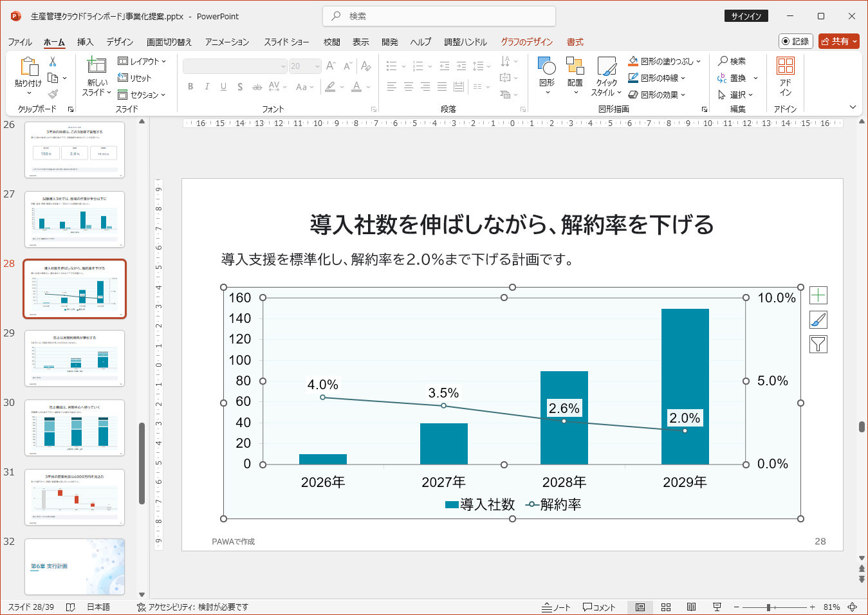Image resolution: width=868 pixels, height=615 pixels.
Task: Click the Chart Filters funnel button
Action: (818, 344)
